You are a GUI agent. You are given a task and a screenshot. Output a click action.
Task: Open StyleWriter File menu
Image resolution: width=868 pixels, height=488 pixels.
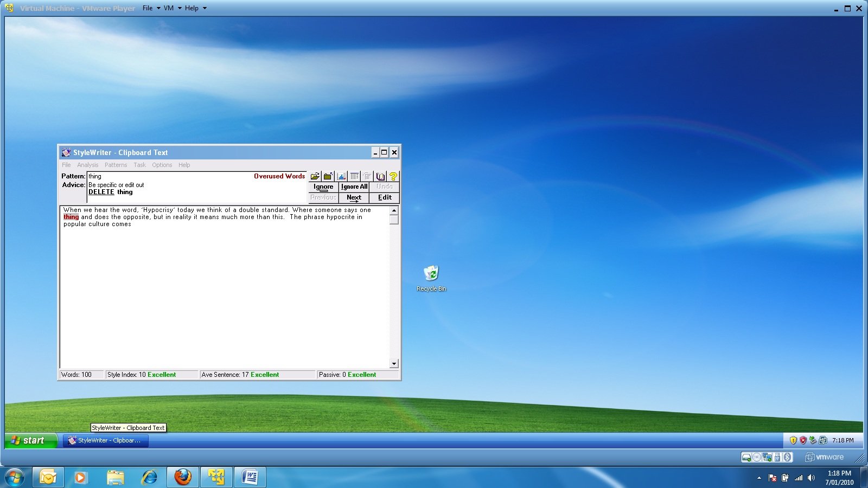click(66, 165)
